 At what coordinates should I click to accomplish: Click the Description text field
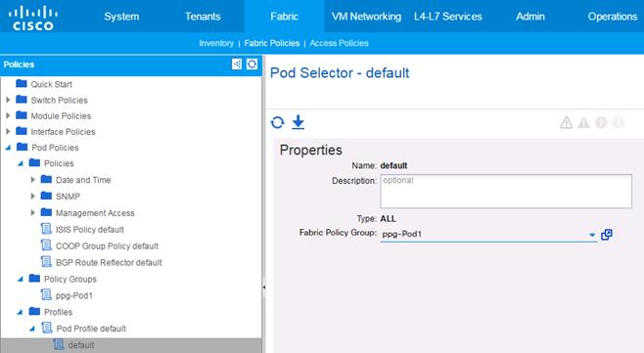point(506,192)
